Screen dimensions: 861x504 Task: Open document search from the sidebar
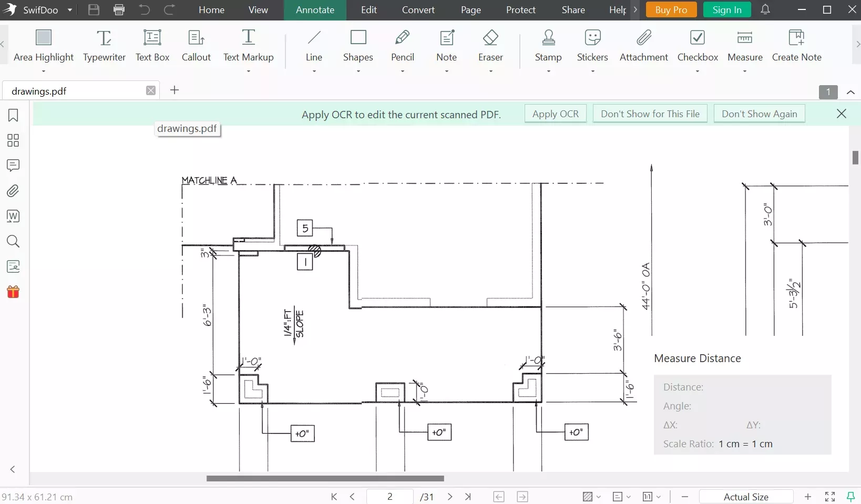point(13,241)
